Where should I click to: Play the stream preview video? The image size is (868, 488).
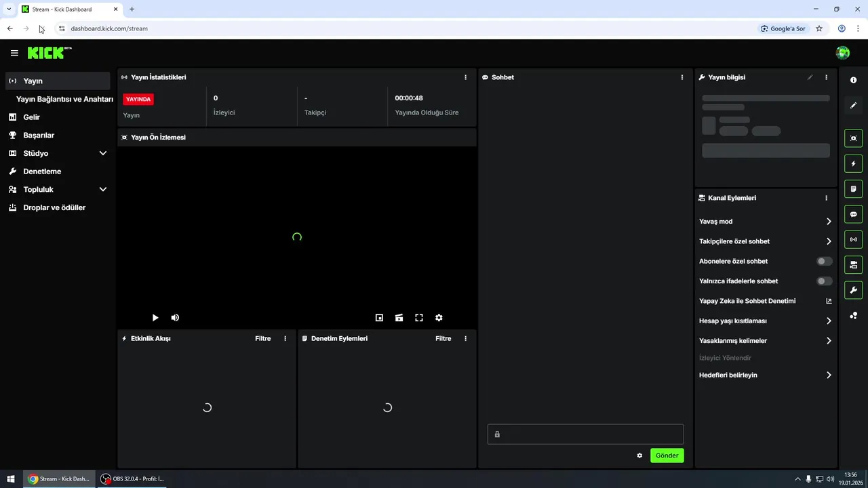click(x=155, y=317)
